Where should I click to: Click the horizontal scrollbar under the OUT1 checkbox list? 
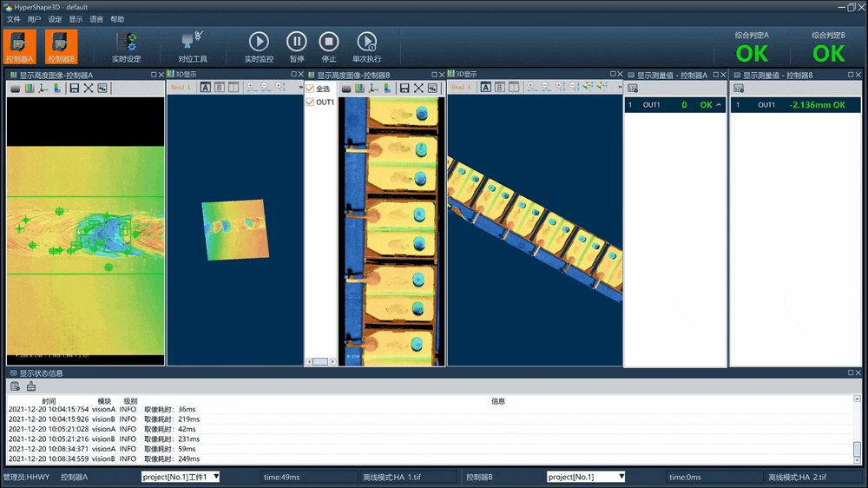pyautogui.click(x=320, y=362)
